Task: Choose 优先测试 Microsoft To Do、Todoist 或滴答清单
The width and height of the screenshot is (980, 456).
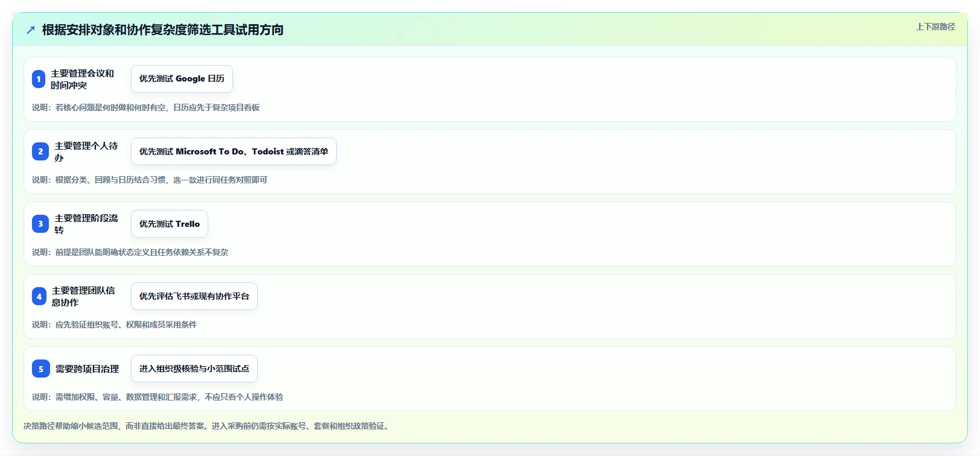Action: pos(234,151)
